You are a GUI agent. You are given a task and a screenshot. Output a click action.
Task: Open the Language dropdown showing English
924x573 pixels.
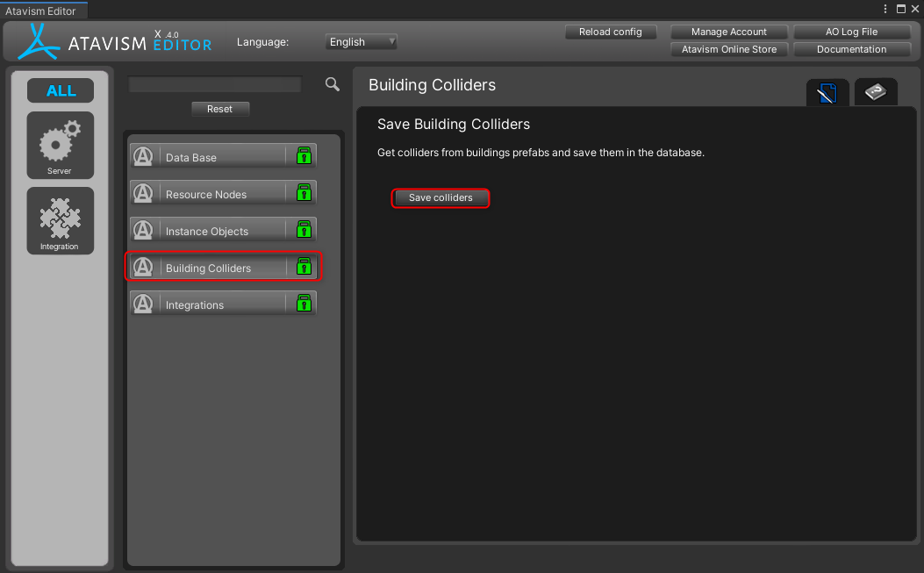coord(362,42)
